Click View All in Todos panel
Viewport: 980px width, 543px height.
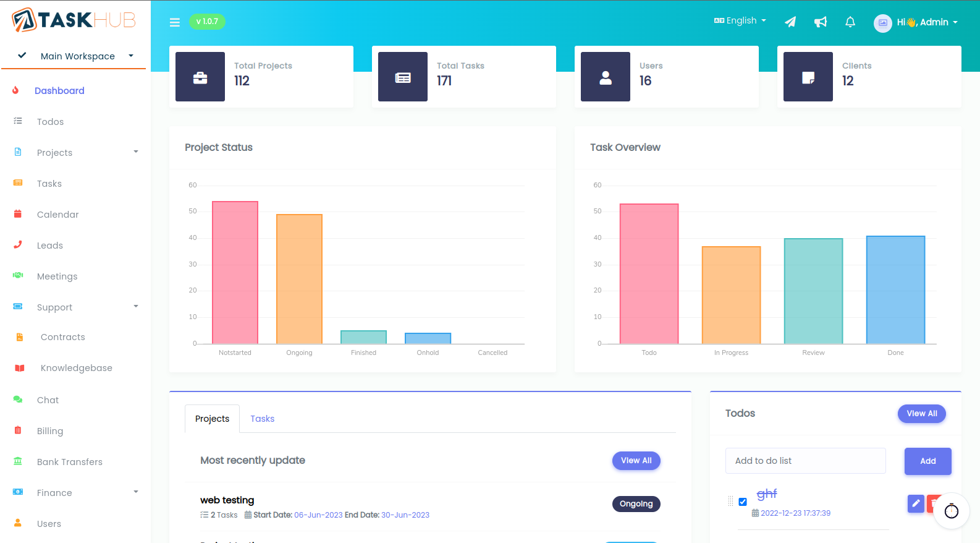pos(922,414)
